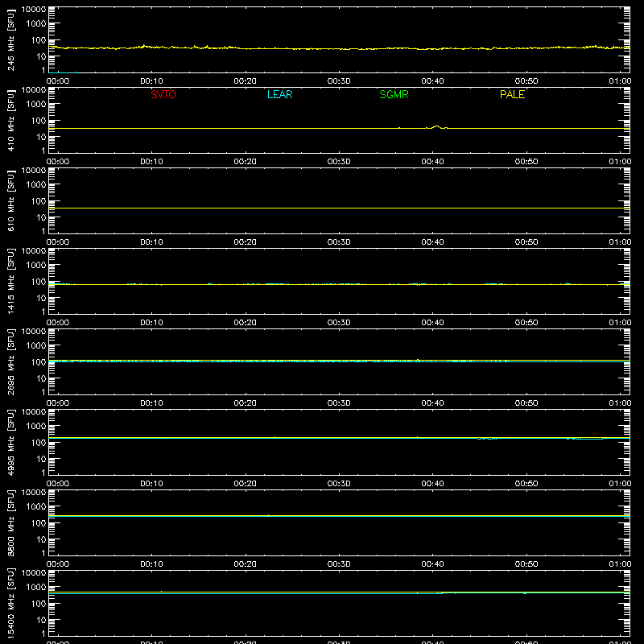
Task: Click the 100 y-axis label of the 2695 MHz plot
Action: pos(38,362)
